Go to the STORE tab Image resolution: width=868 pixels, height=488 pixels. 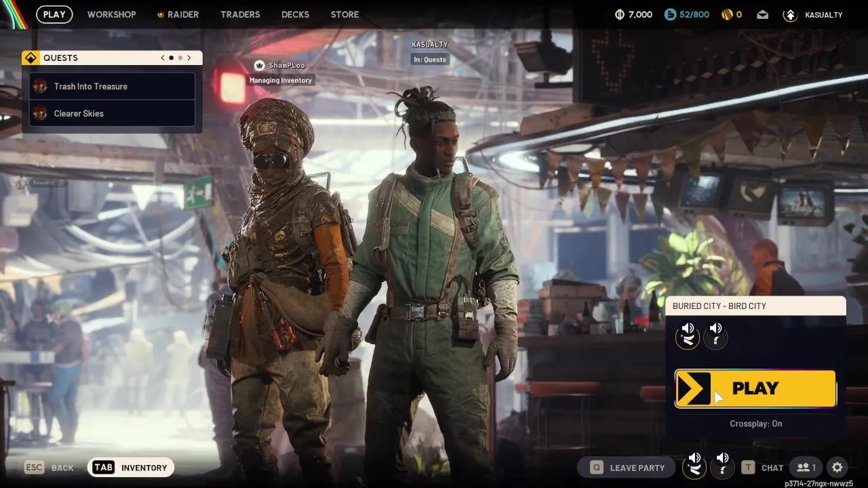[344, 14]
